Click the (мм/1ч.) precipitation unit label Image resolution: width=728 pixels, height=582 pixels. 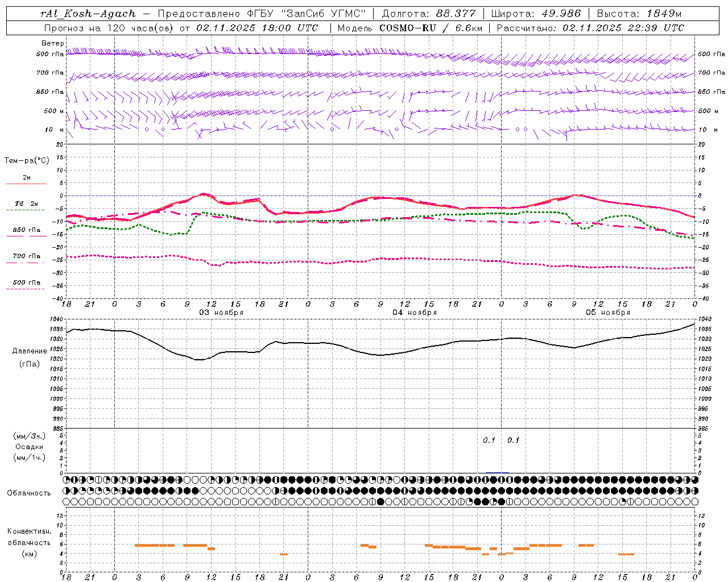point(30,458)
